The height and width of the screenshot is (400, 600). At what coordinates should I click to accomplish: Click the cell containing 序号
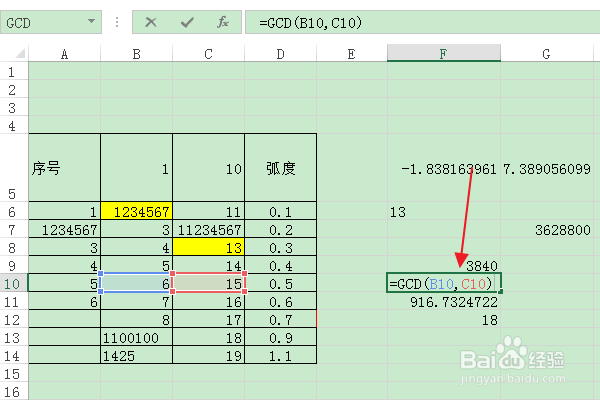64,168
